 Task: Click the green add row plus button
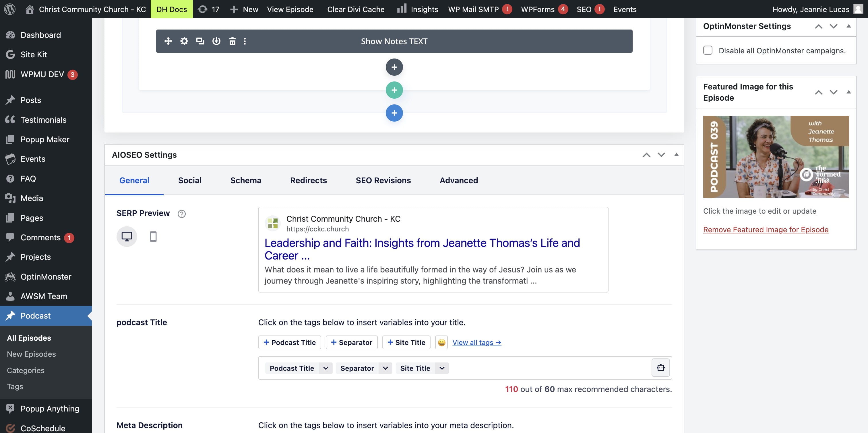point(394,90)
